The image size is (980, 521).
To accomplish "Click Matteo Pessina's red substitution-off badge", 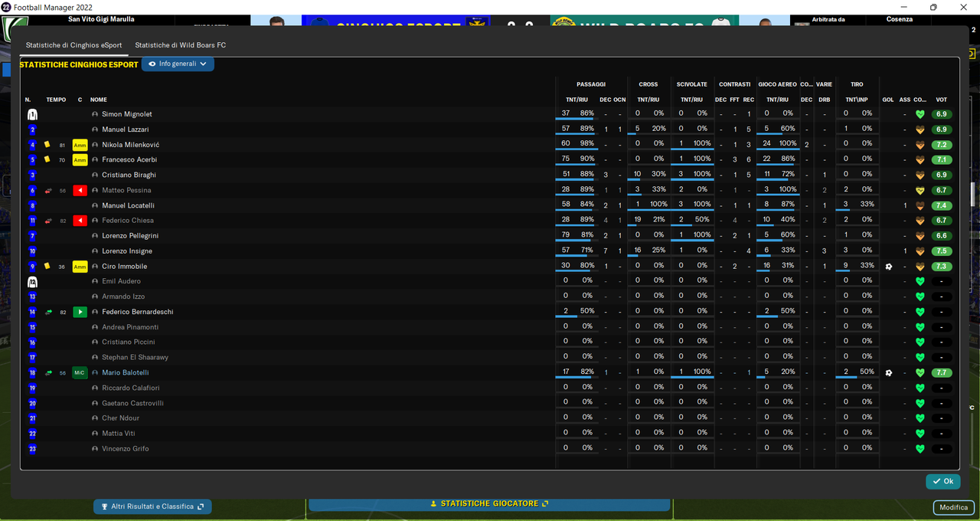I will click(80, 190).
